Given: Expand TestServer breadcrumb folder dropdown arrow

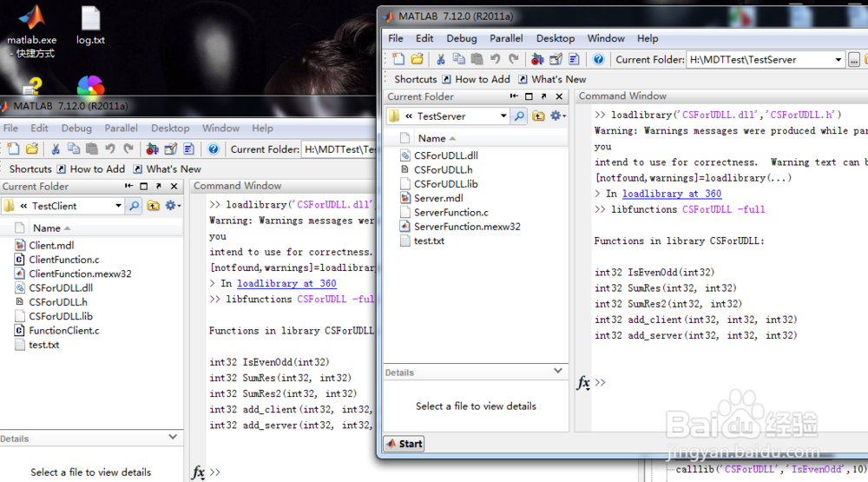Looking at the screenshot, I should [x=503, y=116].
